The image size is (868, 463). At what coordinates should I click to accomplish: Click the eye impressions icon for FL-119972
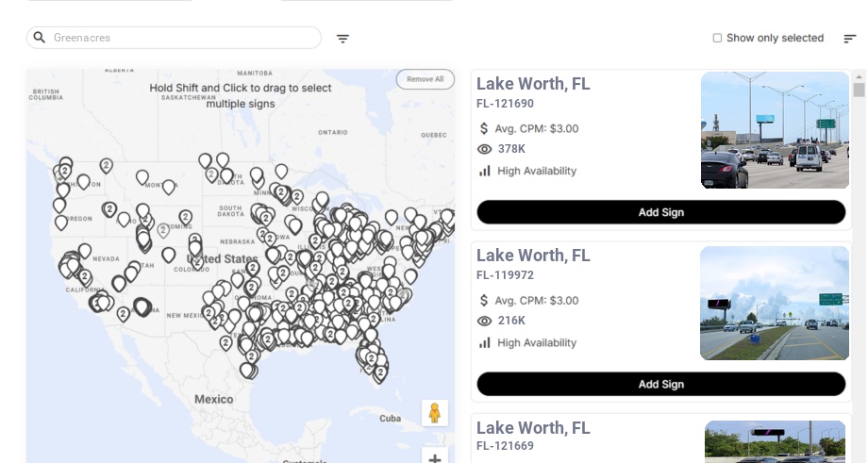(485, 321)
